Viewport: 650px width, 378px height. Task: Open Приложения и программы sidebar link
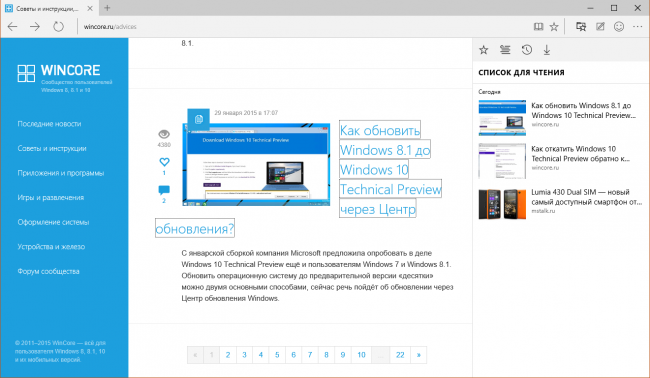click(61, 173)
